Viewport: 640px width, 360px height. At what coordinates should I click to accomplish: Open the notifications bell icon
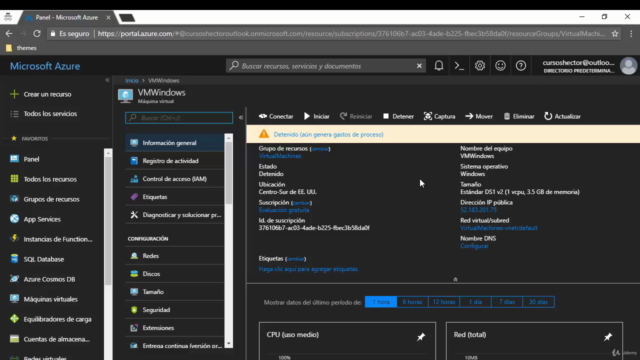(x=439, y=66)
